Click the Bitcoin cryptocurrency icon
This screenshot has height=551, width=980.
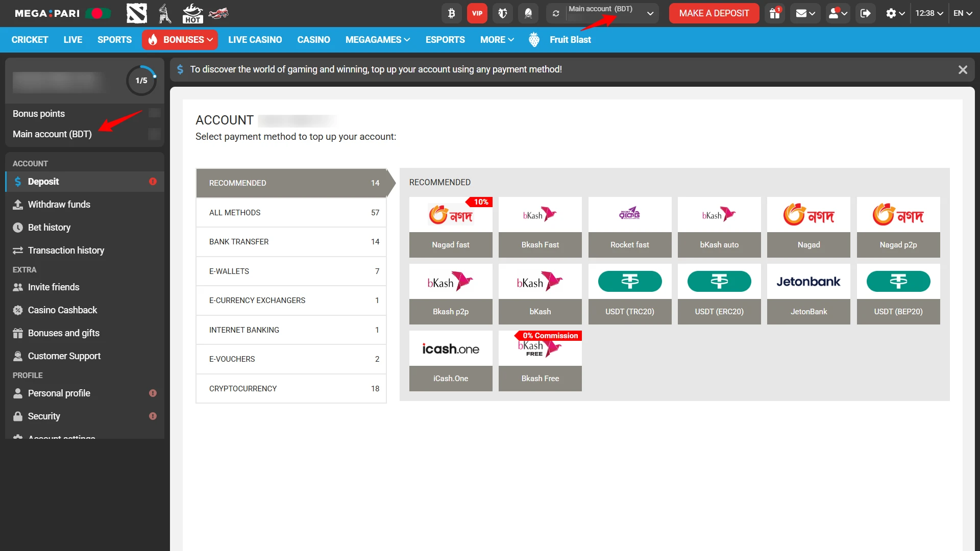(451, 13)
